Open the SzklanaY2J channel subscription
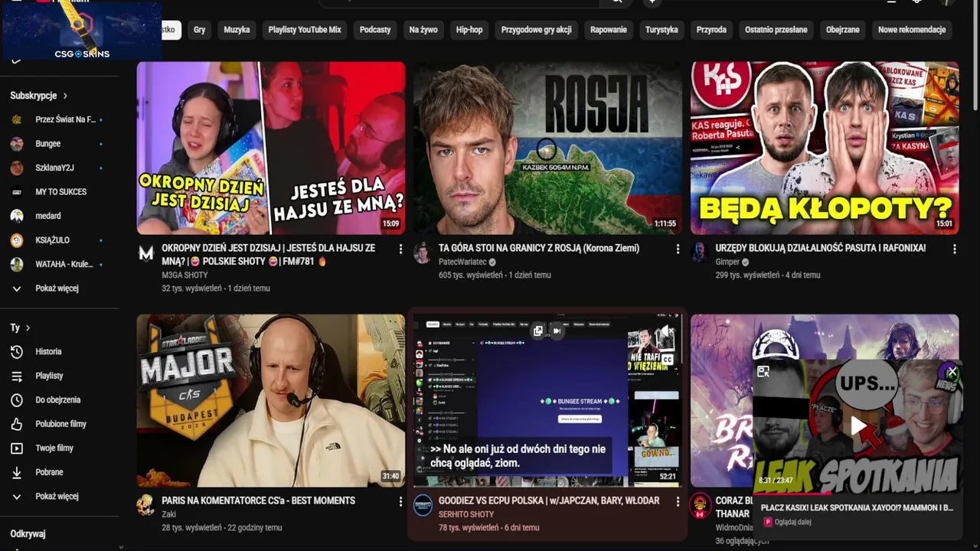This screenshot has height=551, width=980. click(54, 168)
